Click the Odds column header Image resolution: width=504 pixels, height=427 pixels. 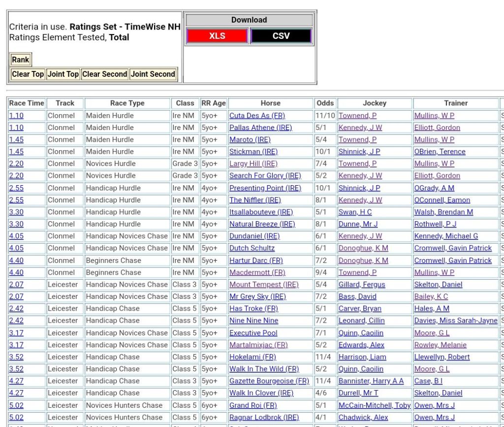[x=325, y=103]
